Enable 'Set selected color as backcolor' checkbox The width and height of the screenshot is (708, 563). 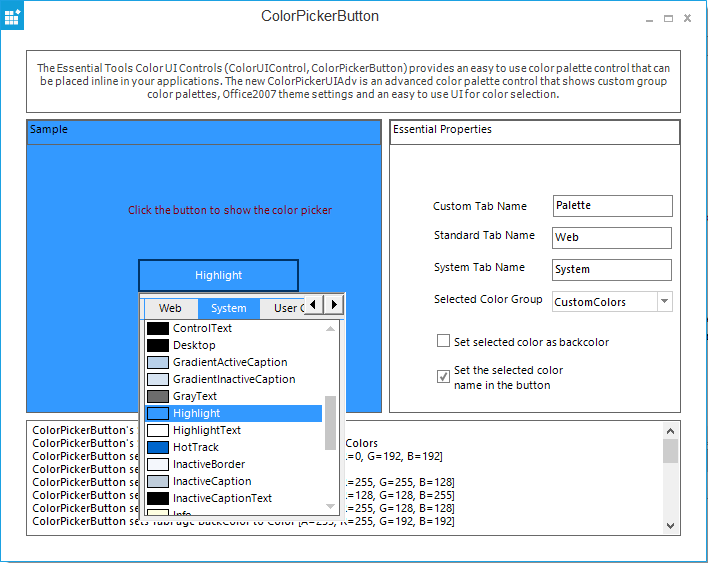444,341
